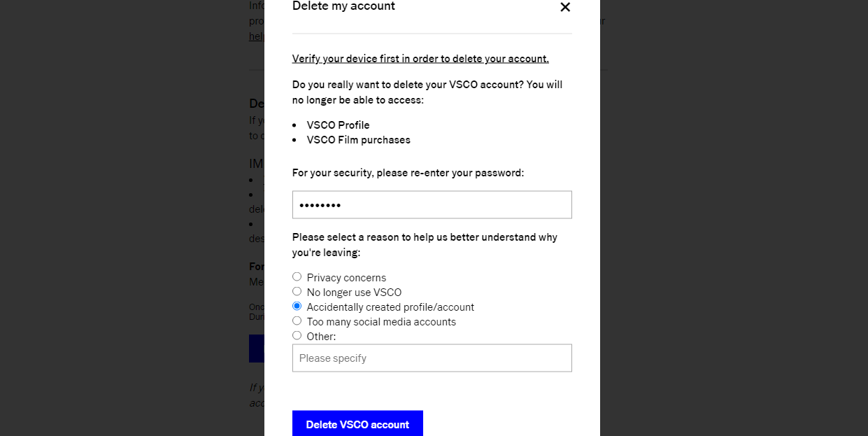
Task: Focus the Please specify text box
Action: [432, 358]
